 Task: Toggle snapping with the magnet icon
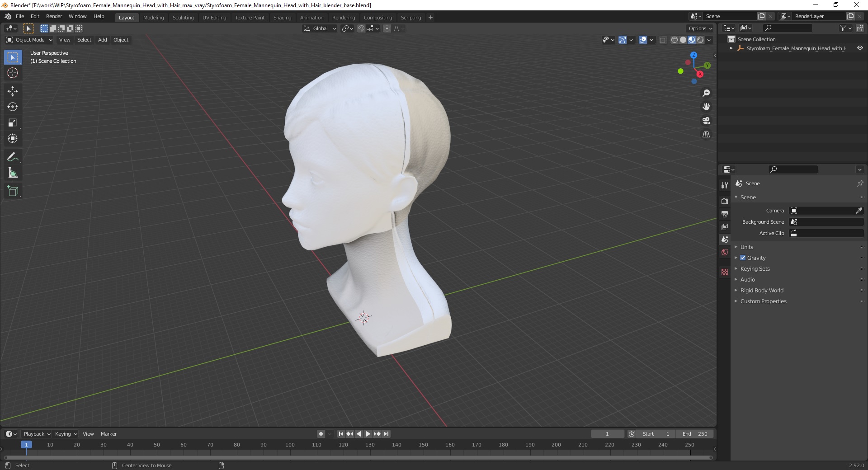pyautogui.click(x=361, y=28)
